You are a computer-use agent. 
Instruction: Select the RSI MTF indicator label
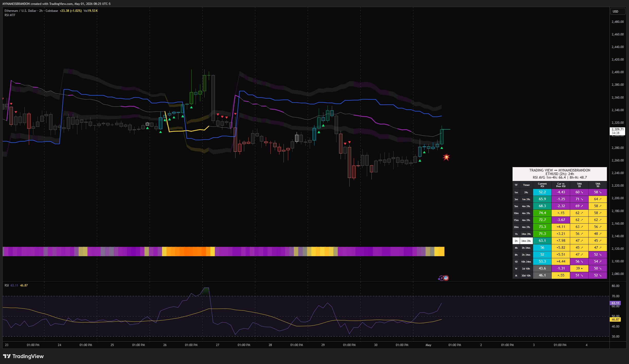click(x=10, y=15)
